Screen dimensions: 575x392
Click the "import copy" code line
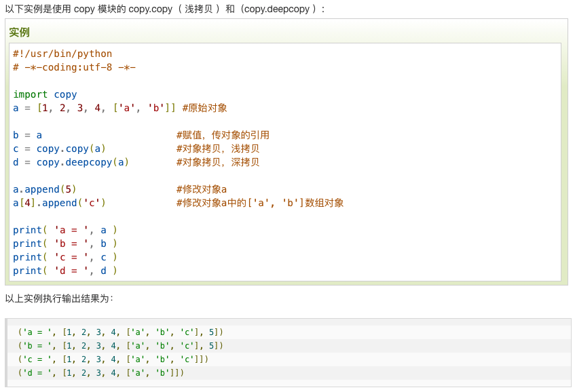pyautogui.click(x=45, y=94)
